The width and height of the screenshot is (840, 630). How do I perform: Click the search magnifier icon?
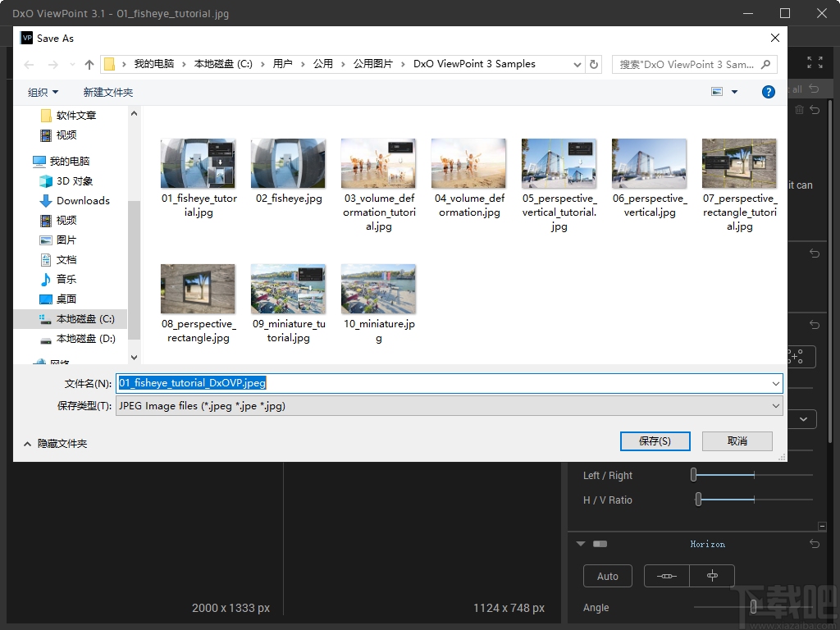pos(765,64)
